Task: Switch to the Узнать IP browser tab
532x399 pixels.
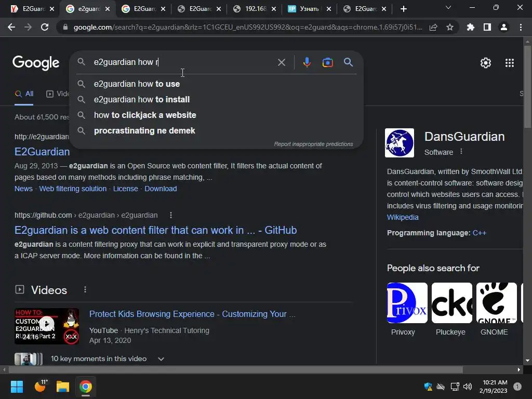Action: pos(309,9)
